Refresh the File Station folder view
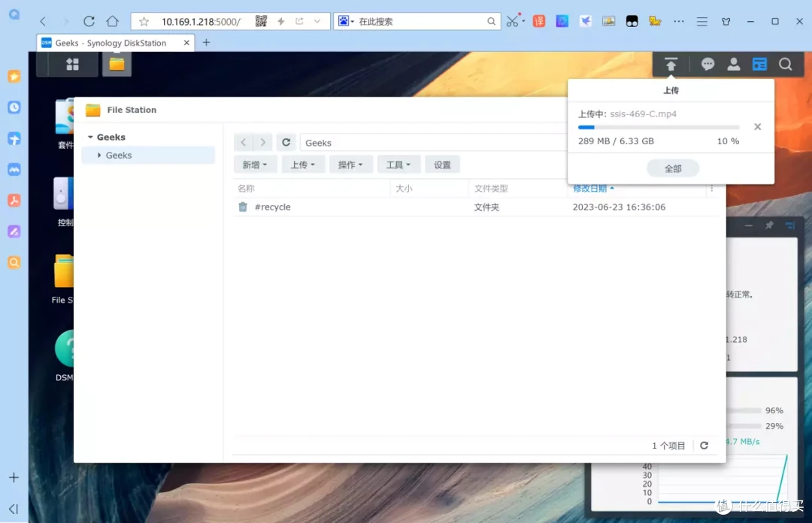 pyautogui.click(x=286, y=143)
